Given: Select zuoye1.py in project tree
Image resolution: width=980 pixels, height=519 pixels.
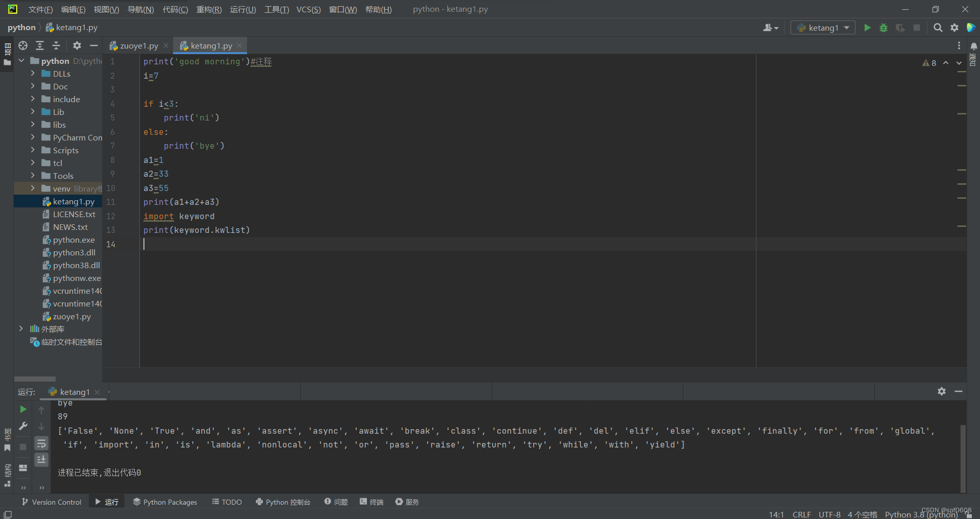Looking at the screenshot, I should click(x=71, y=316).
